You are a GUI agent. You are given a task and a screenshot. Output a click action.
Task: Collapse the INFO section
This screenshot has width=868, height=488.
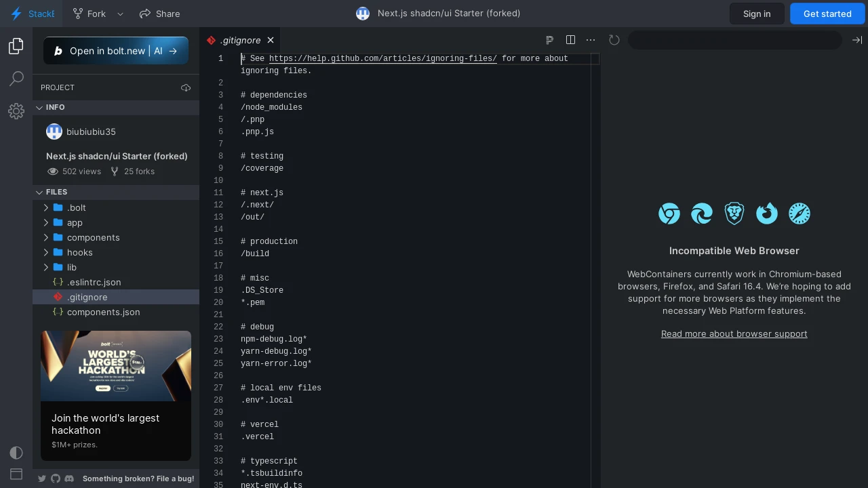click(116, 107)
